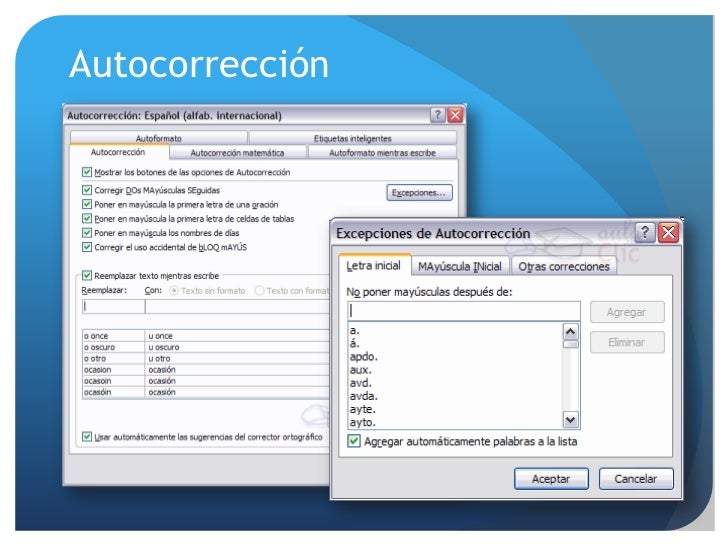
Task: Select the 'ocasoin' replacement row
Action: point(206,381)
